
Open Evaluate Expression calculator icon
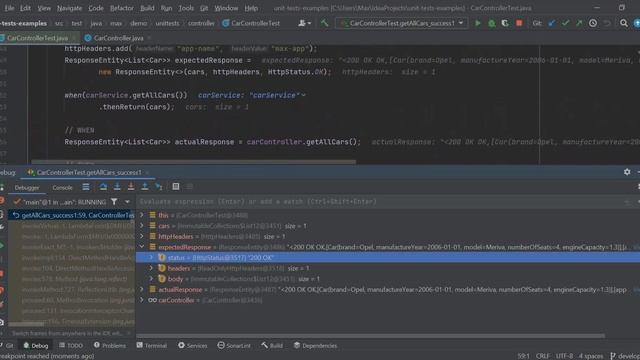[176, 187]
